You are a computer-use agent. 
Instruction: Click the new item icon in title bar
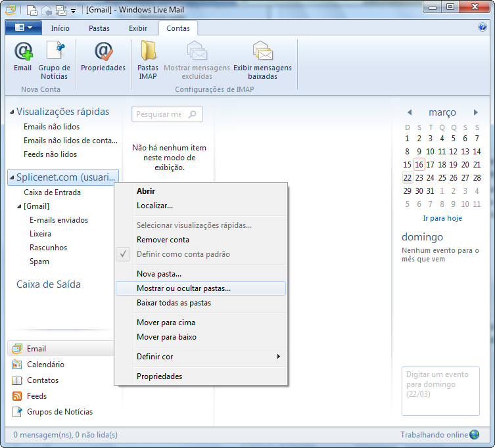click(x=32, y=10)
